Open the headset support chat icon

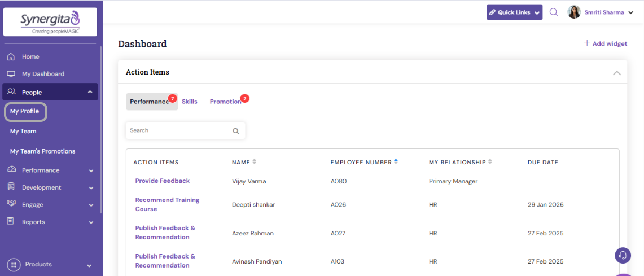623,255
